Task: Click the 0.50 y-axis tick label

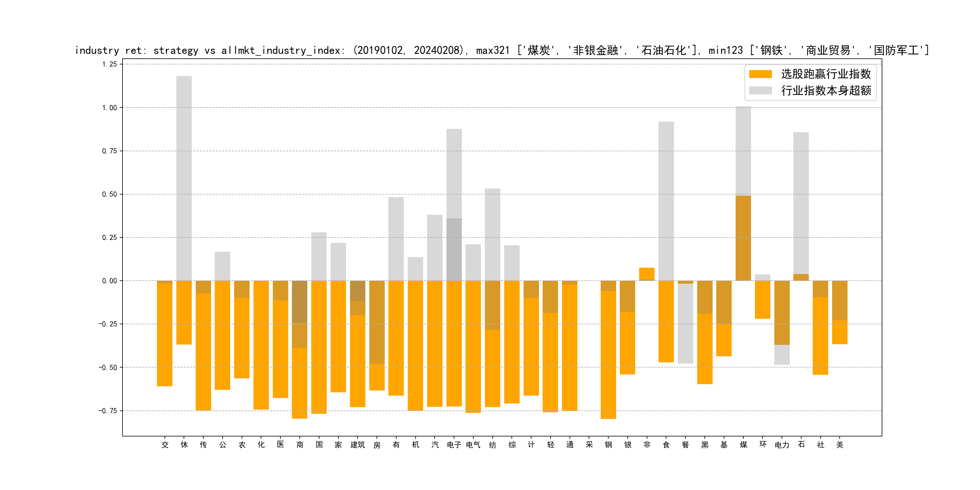Action: tap(109, 194)
